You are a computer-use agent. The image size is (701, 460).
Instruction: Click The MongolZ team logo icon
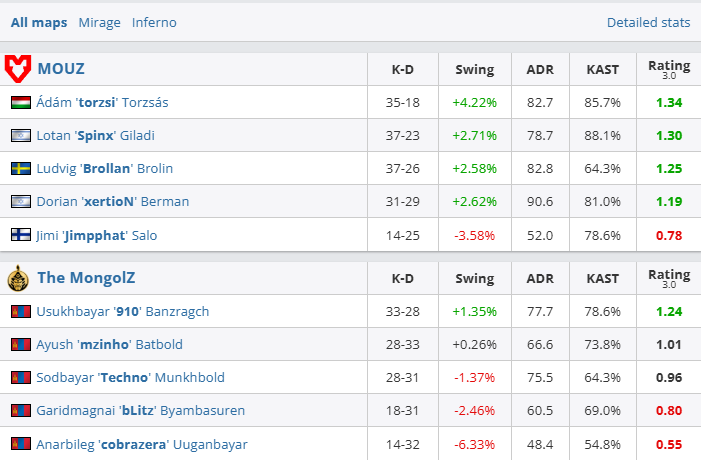pos(18,278)
